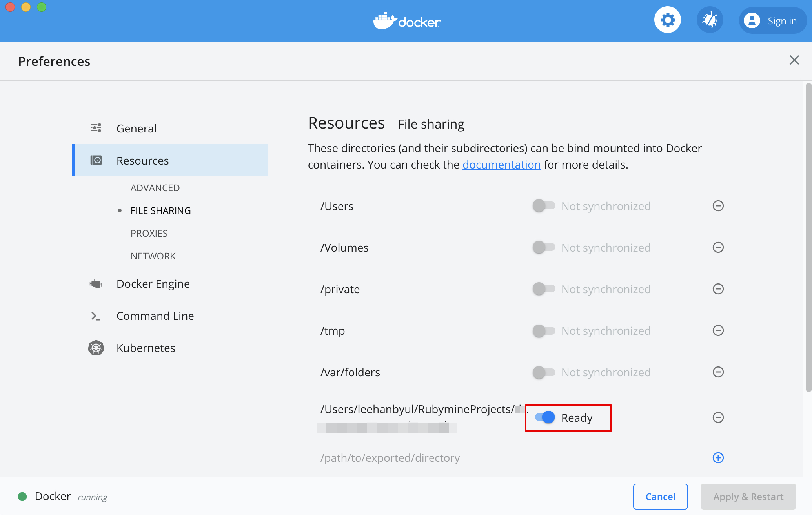Toggle synchronization for /var/folders

[544, 372]
